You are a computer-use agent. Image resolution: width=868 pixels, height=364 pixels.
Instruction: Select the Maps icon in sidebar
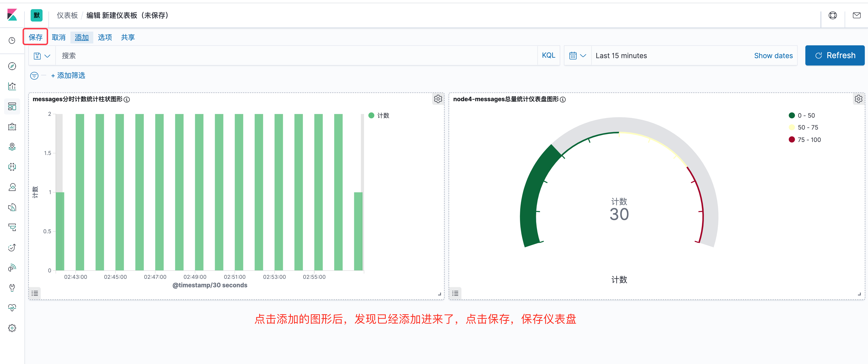[x=12, y=147]
